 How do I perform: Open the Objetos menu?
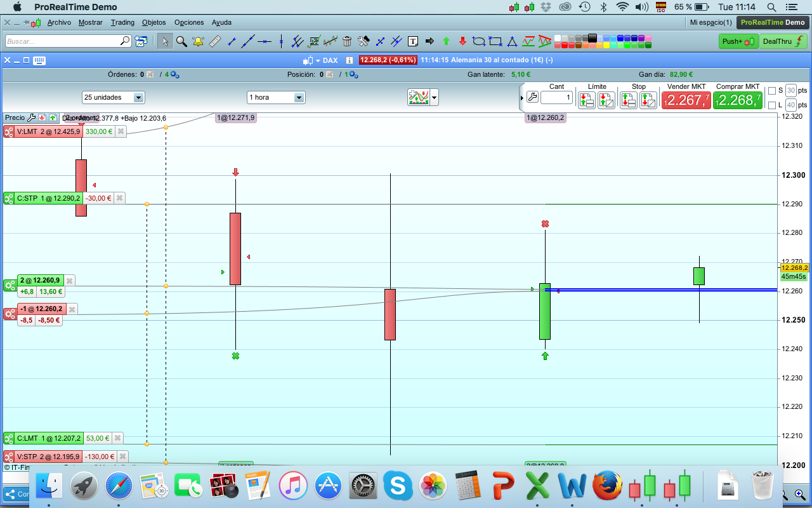[154, 22]
